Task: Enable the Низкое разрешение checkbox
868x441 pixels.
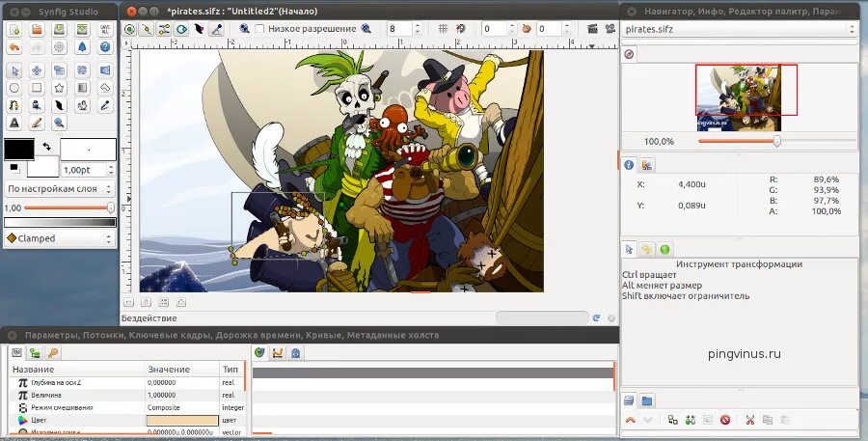Action: 259,29
